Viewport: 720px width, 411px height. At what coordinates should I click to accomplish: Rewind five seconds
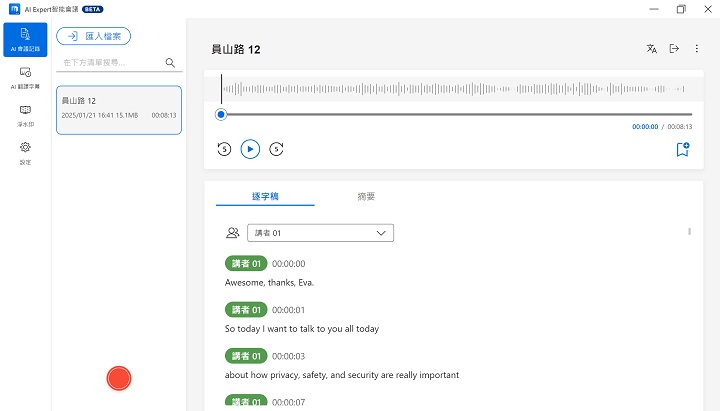tap(224, 149)
